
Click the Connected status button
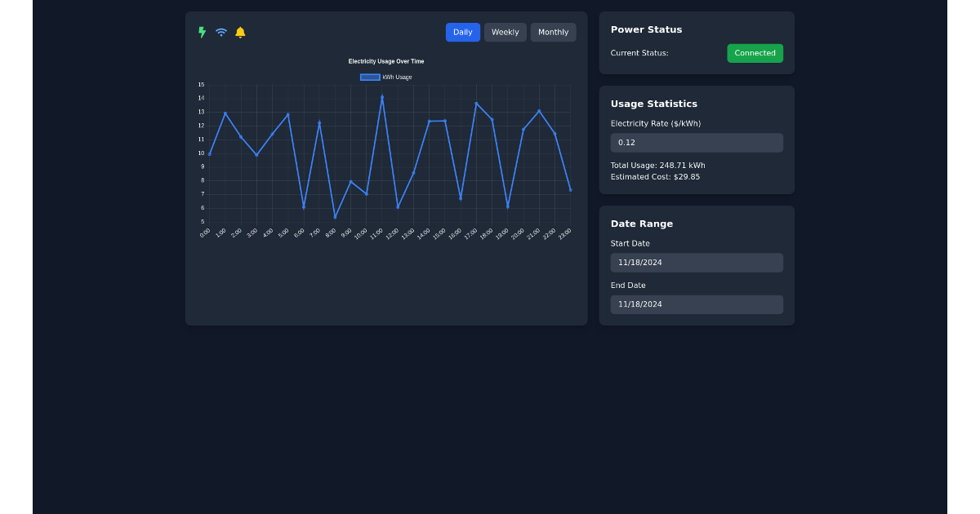click(x=755, y=52)
